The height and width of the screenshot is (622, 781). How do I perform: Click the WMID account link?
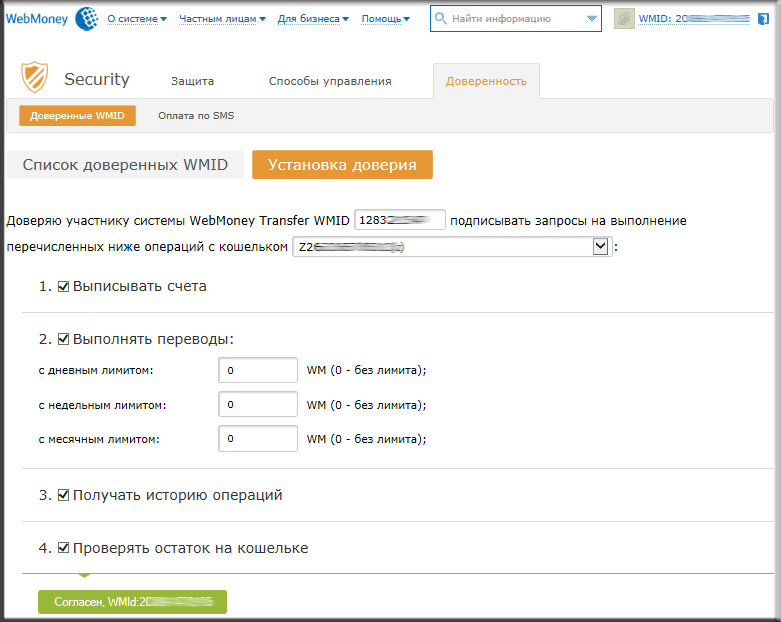coord(694,19)
